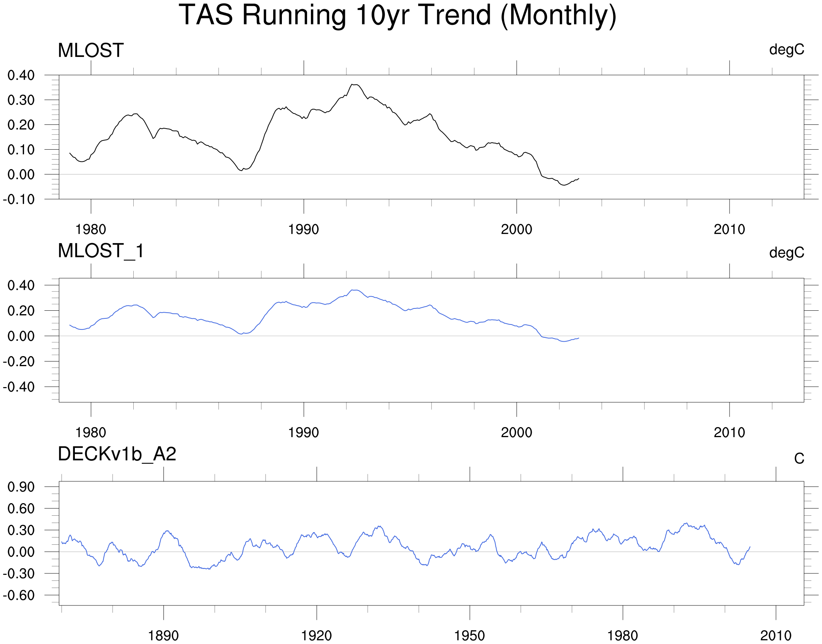Click the 0.90 y-axis label in bottom panel
Screen dimensions: 822x644
click(x=21, y=487)
